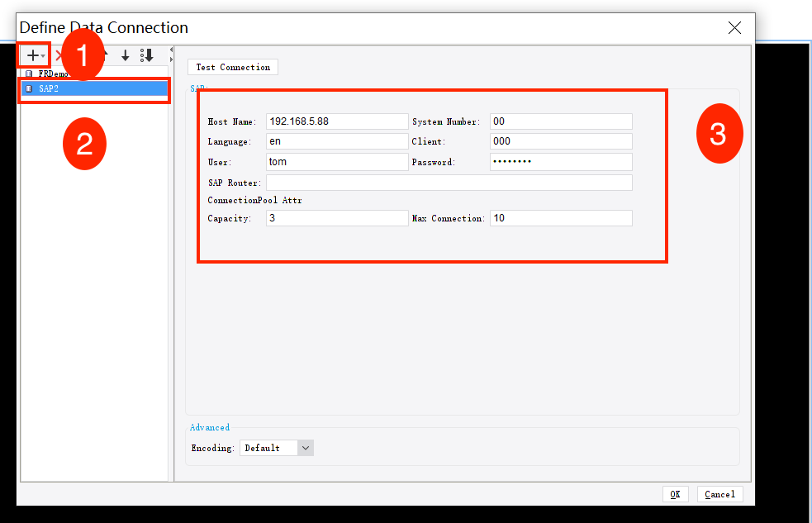Click the SAP2 connection list icon
812x523 pixels.
click(x=29, y=88)
